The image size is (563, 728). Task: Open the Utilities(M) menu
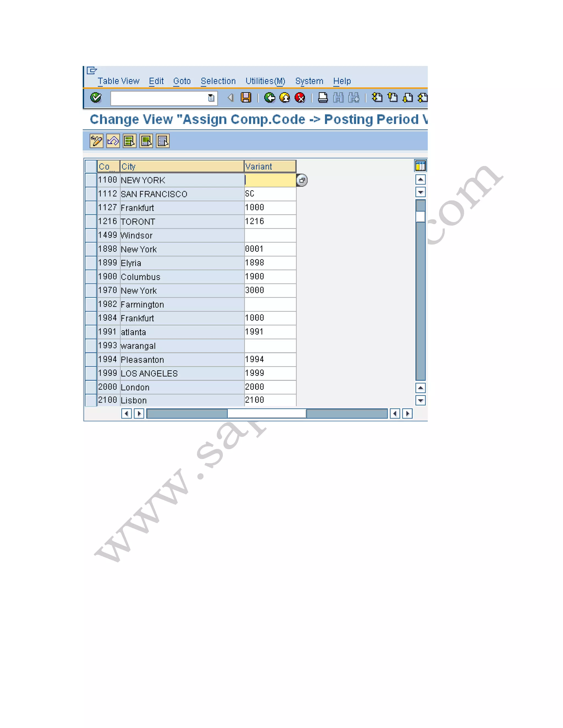click(265, 81)
